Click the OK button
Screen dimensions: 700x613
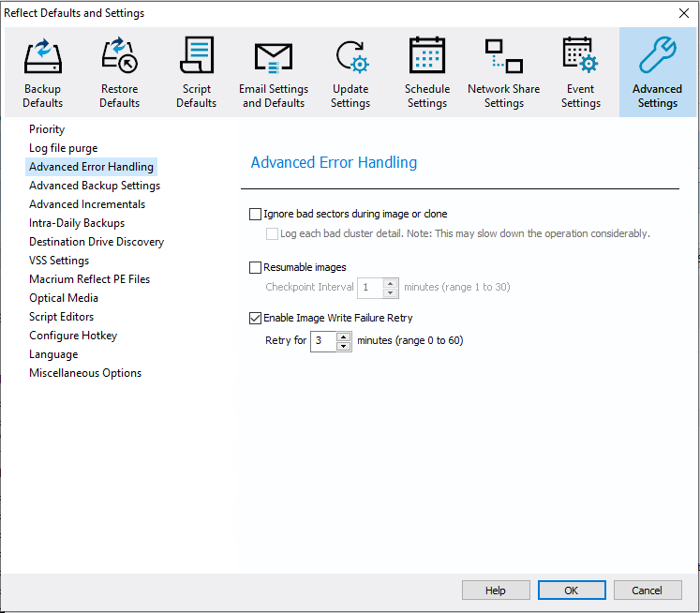tap(572, 591)
